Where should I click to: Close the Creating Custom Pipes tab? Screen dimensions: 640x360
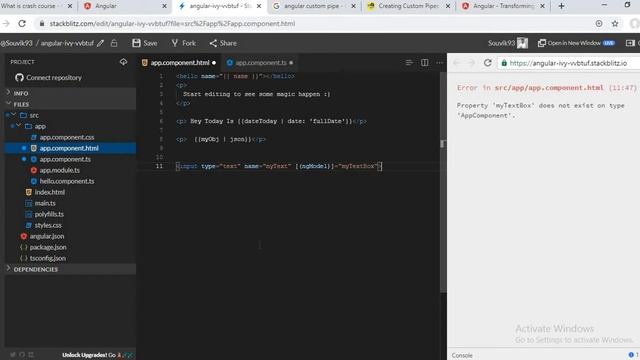[x=448, y=6]
